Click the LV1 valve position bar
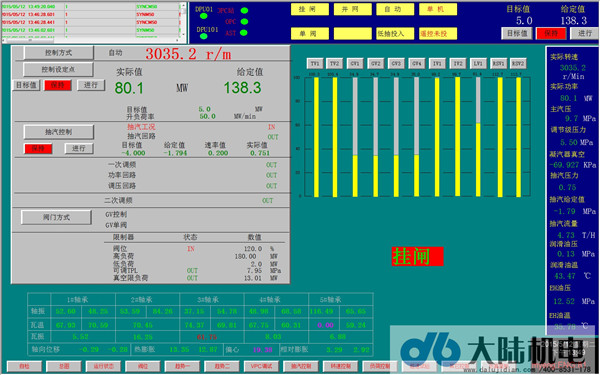Screen dimensions: 600x375 pos(478,137)
